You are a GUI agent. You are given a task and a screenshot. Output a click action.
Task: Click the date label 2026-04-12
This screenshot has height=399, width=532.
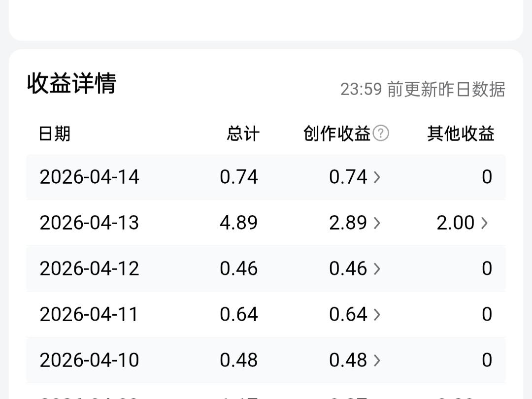89,268
